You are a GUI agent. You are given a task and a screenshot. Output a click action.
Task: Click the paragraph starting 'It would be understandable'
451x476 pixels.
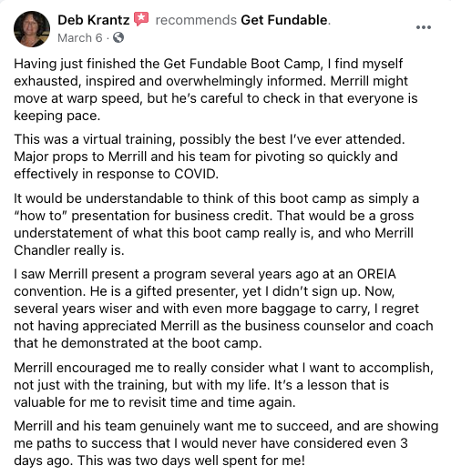pos(216,224)
